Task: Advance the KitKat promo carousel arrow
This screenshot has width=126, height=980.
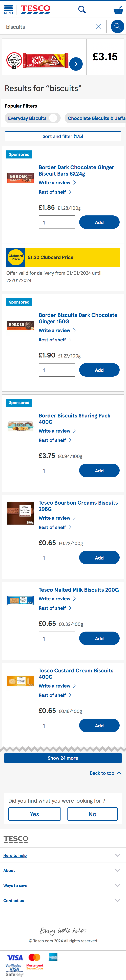Action: point(76,64)
